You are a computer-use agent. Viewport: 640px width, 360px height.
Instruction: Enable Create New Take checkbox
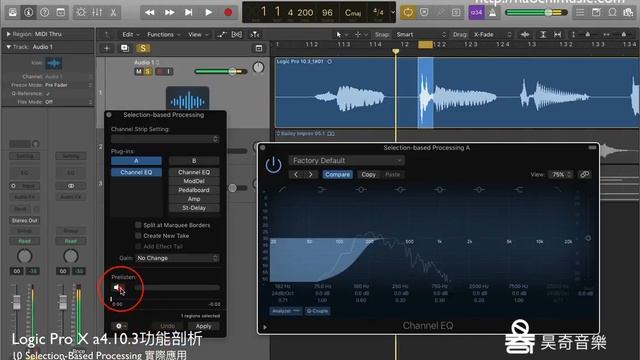(x=138, y=236)
